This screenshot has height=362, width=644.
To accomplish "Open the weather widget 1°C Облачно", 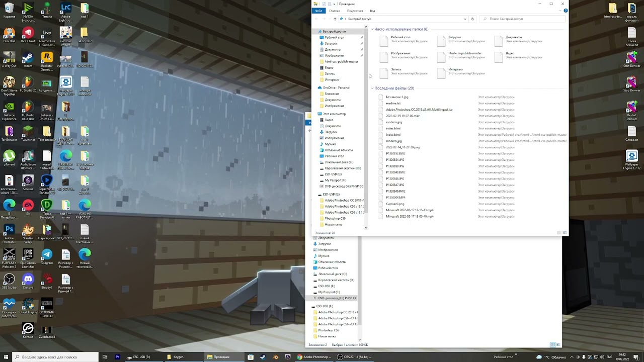I will click(x=551, y=357).
